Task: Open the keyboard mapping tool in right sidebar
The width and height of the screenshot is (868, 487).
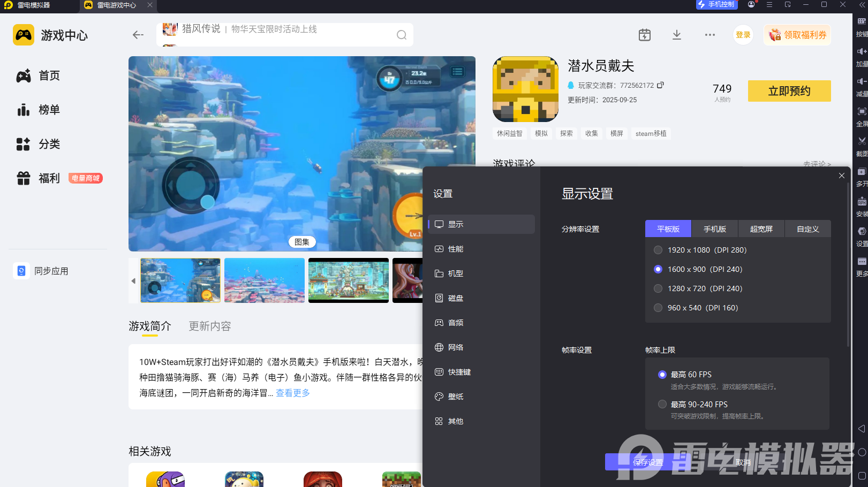Action: coord(861,21)
